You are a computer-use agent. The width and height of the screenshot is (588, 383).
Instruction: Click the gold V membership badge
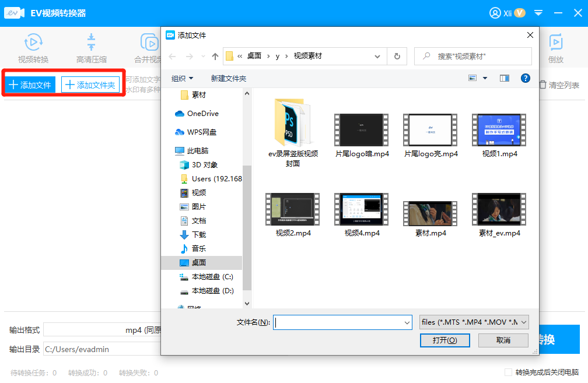point(520,13)
